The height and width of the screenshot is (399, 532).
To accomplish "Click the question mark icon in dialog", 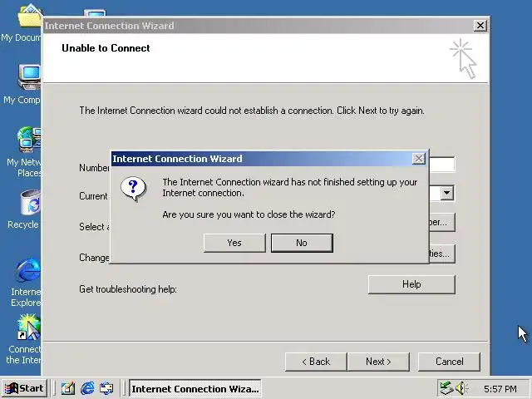I will pyautogui.click(x=133, y=189).
